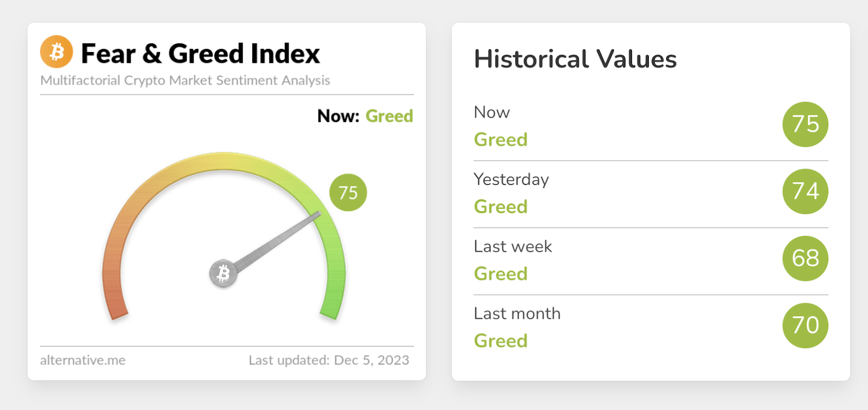Click the 75 badge beside the gauge
This screenshot has height=410, width=868.
click(348, 193)
